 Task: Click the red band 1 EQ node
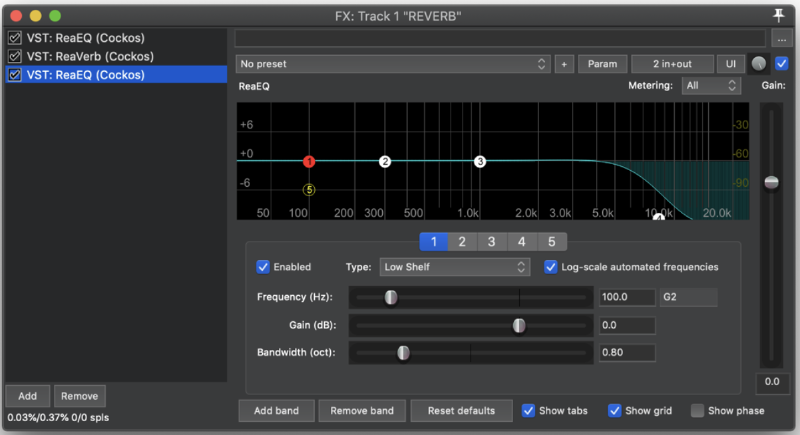309,162
